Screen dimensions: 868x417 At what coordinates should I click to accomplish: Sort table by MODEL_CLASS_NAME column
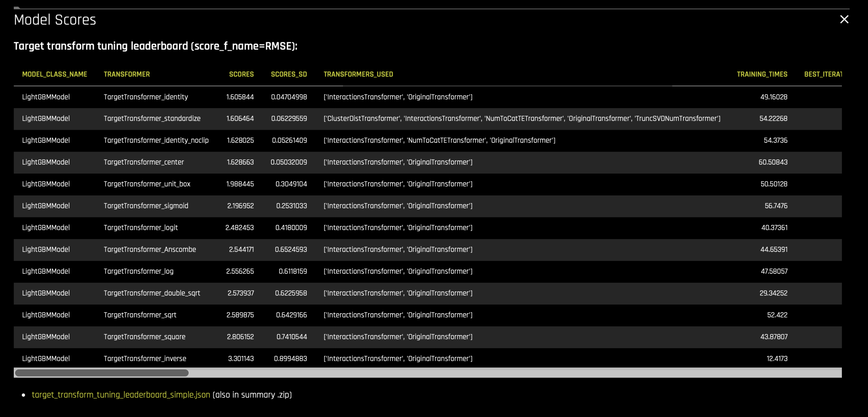click(55, 74)
